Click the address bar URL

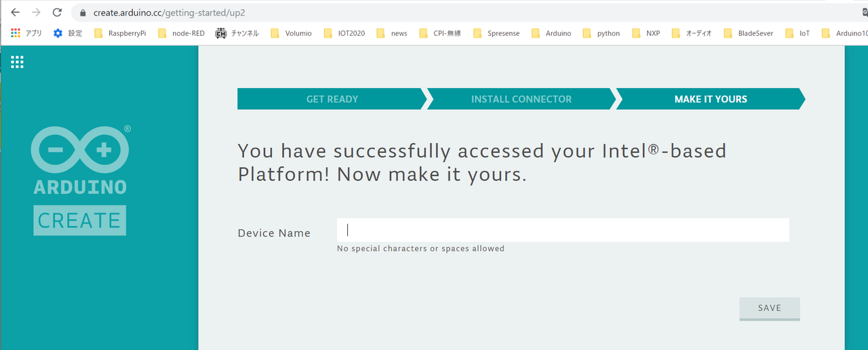[170, 13]
